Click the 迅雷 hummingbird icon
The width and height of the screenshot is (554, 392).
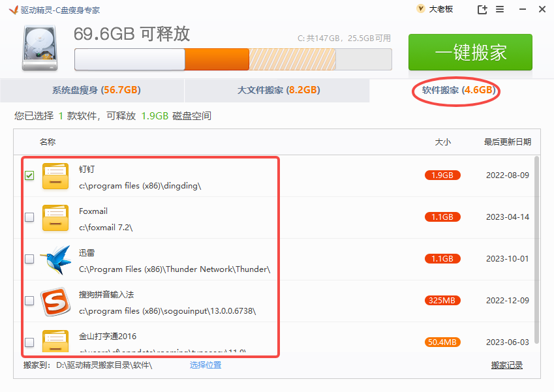(55, 260)
